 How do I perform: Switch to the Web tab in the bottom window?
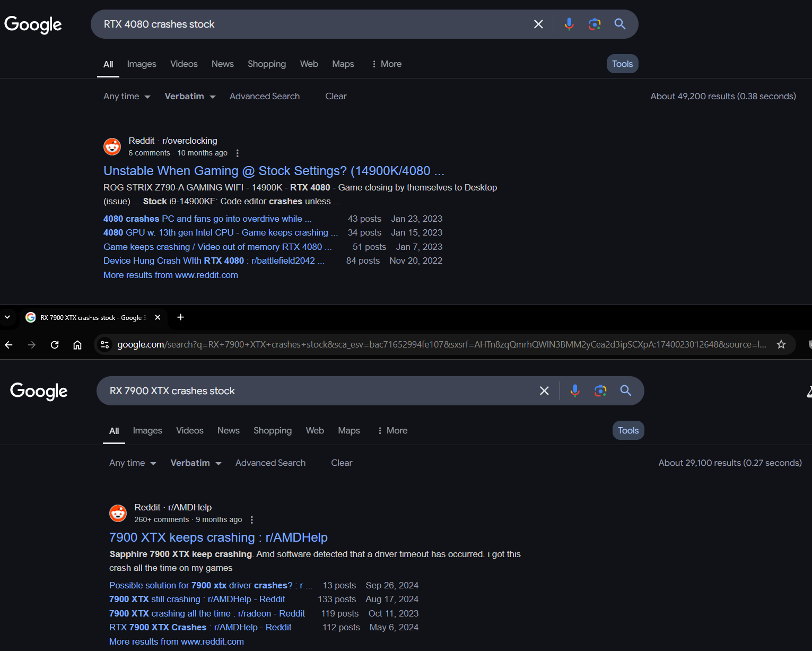[315, 430]
